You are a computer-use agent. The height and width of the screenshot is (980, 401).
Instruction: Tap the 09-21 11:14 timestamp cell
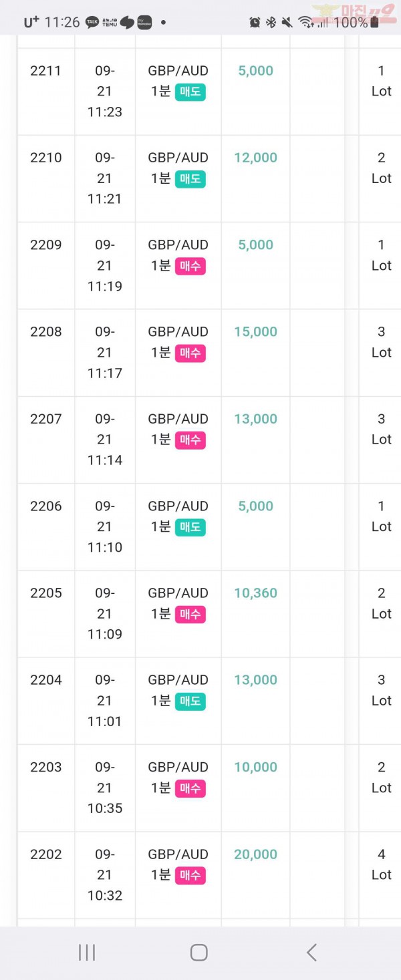tap(105, 440)
